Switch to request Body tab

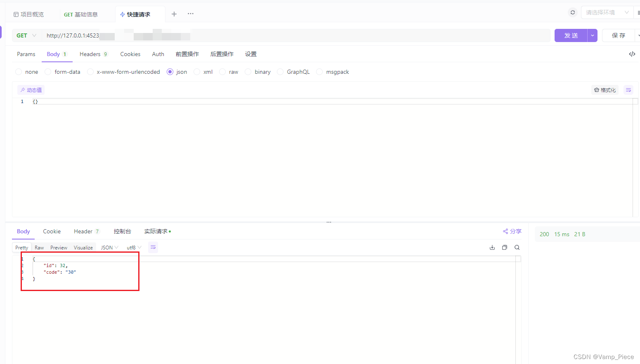pos(57,54)
